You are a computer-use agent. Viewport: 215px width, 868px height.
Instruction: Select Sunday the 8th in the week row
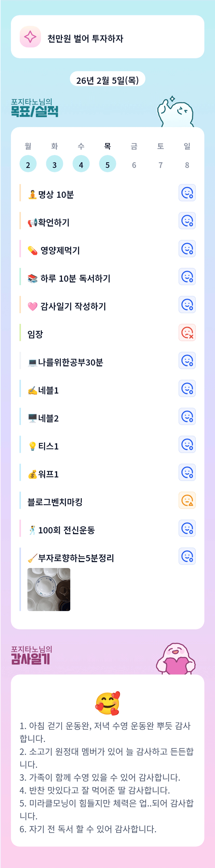[x=187, y=165]
